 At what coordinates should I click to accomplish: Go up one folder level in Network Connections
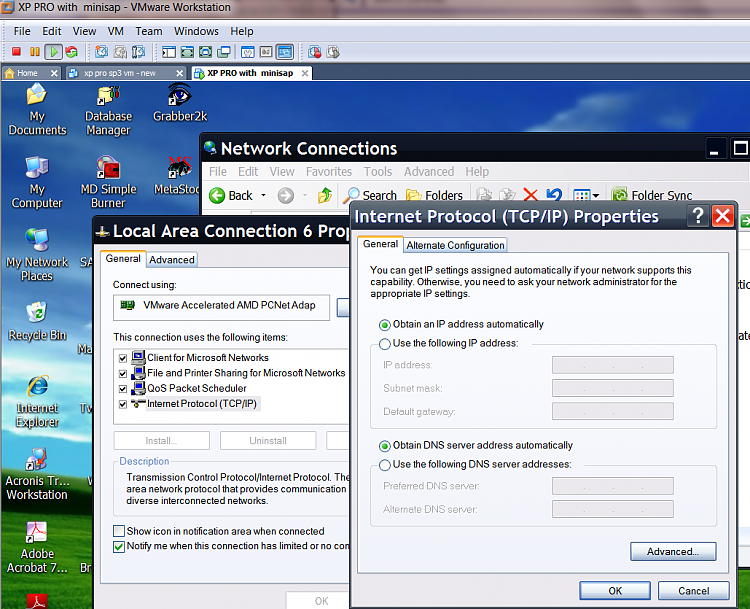click(x=325, y=195)
